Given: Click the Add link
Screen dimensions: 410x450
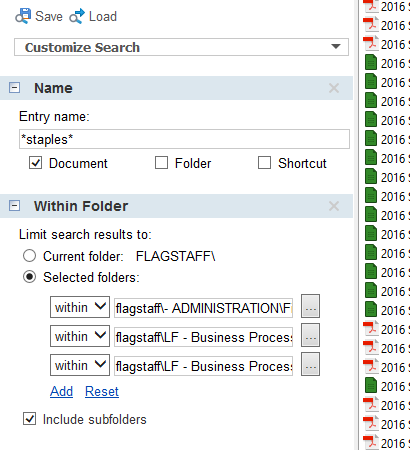Looking at the screenshot, I should 61,391.
